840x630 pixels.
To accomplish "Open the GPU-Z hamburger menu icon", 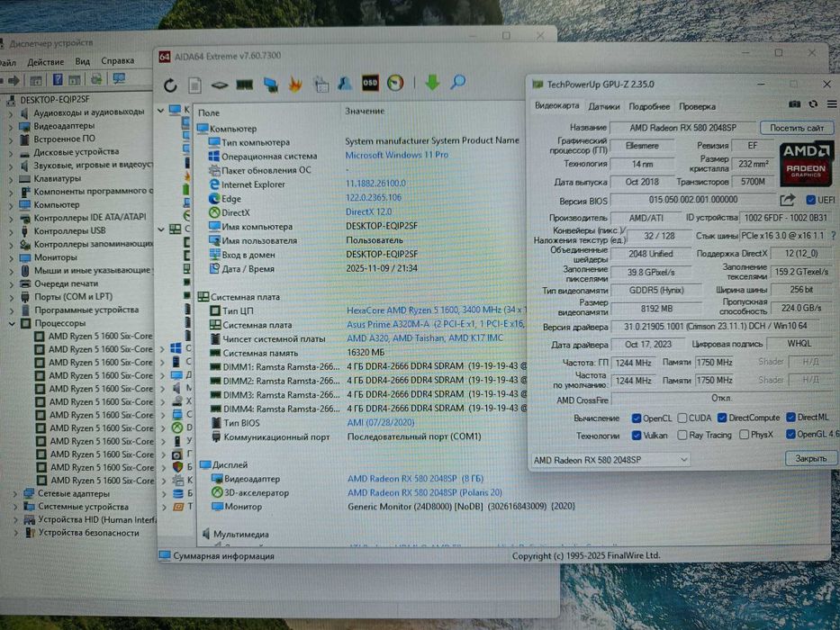I will [831, 104].
